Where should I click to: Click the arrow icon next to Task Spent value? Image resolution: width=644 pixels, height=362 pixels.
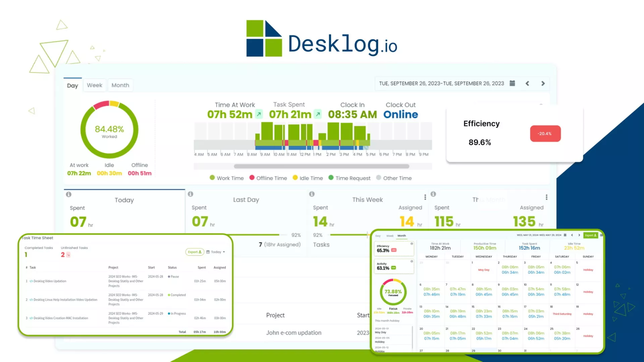[x=318, y=114]
